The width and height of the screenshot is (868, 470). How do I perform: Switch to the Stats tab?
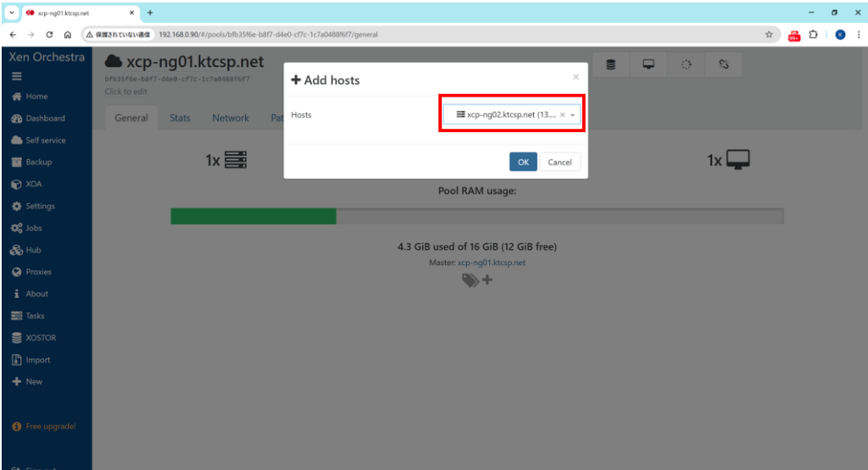point(180,119)
